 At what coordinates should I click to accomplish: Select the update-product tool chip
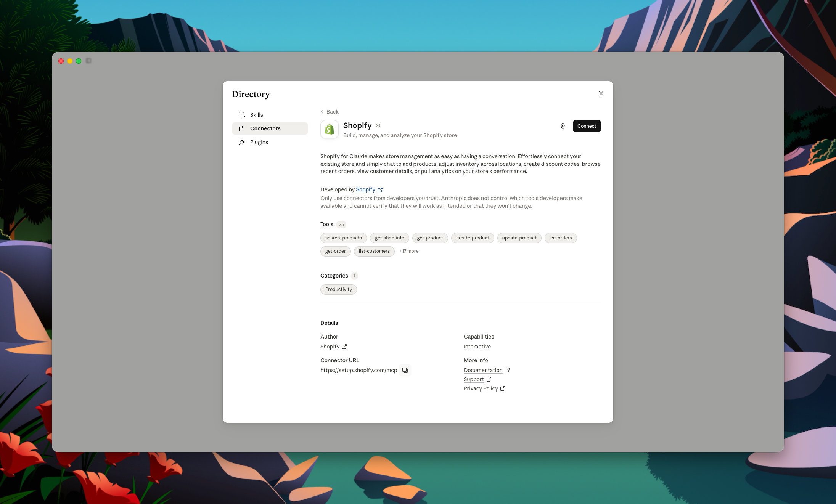pyautogui.click(x=519, y=238)
